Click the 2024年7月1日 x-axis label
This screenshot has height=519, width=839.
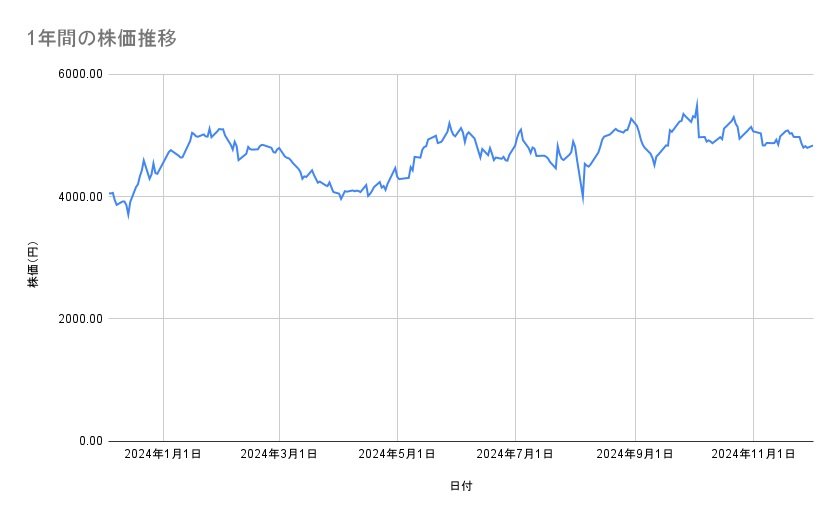(516, 454)
